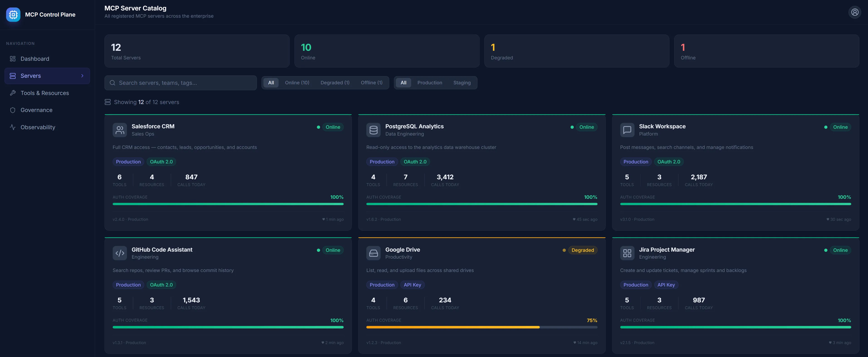Image resolution: width=868 pixels, height=357 pixels.
Task: Open the Slack Workspace server title
Action: point(662,126)
